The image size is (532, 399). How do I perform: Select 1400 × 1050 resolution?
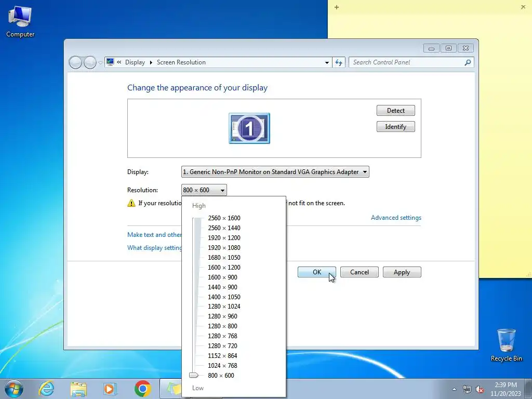click(x=224, y=297)
